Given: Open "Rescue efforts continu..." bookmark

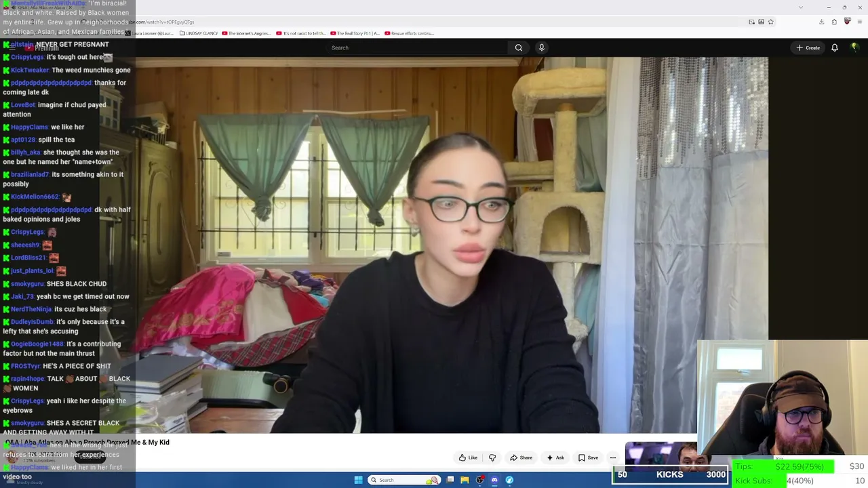Looking at the screenshot, I should (x=409, y=33).
